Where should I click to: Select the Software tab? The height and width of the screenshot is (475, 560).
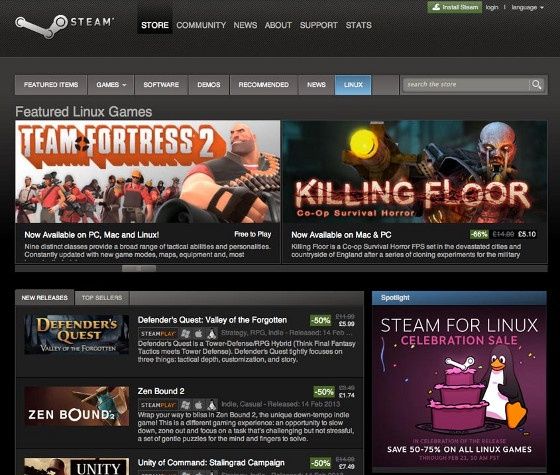pyautogui.click(x=161, y=85)
